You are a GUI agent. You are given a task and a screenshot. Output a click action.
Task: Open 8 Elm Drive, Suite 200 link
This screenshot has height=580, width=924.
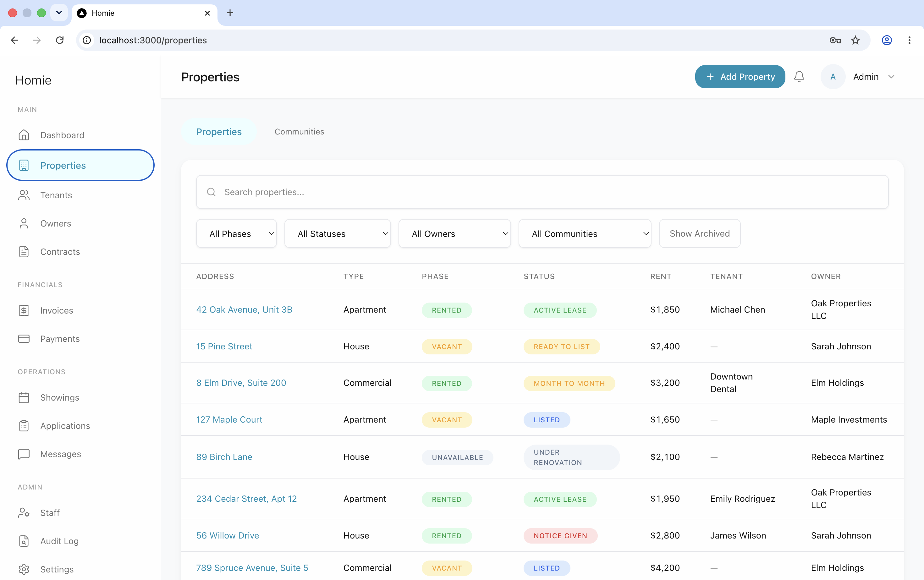241,383
